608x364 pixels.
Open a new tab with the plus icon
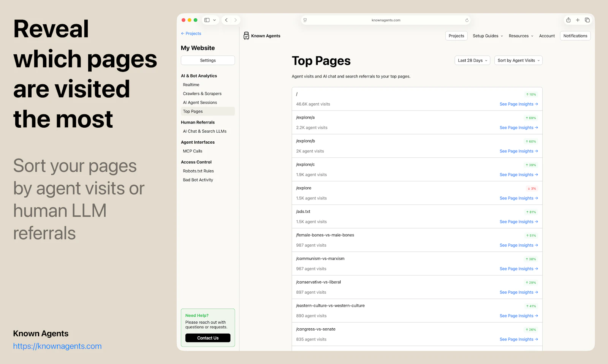578,20
